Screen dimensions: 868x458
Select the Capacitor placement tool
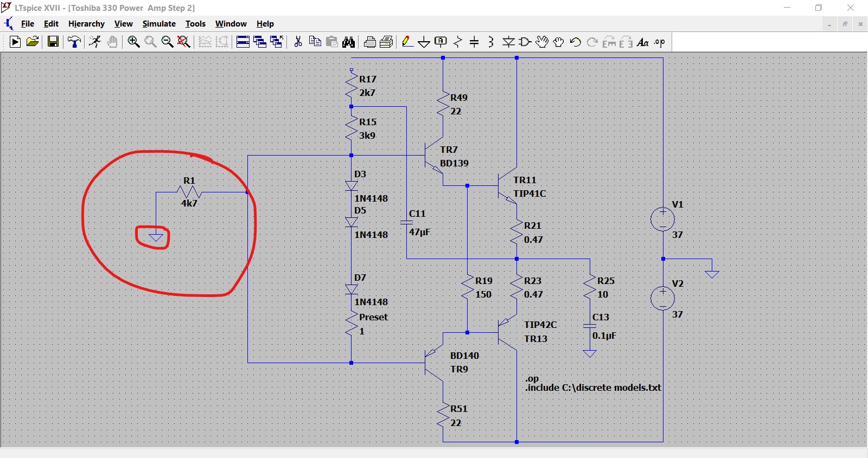[x=474, y=42]
